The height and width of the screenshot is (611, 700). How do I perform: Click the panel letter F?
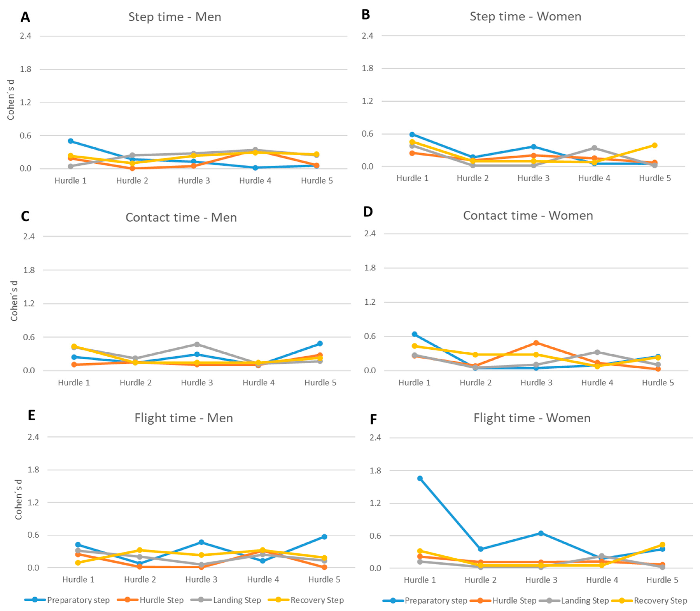(373, 419)
